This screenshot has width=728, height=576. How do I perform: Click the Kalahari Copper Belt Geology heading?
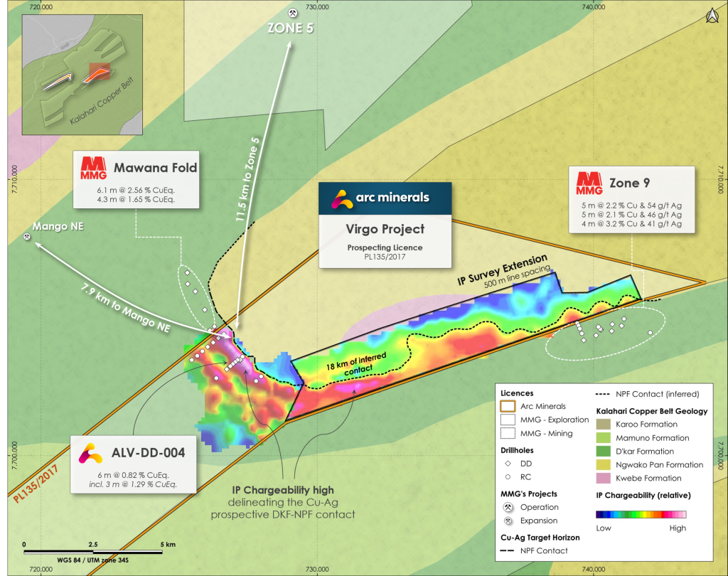(652, 411)
